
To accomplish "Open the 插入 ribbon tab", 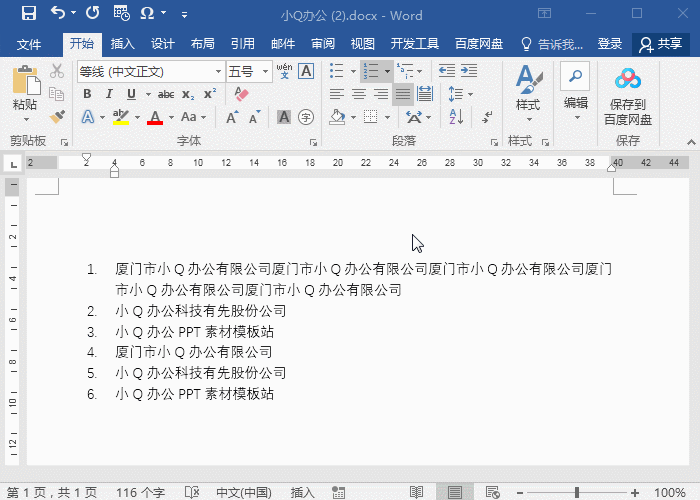I will click(x=122, y=44).
